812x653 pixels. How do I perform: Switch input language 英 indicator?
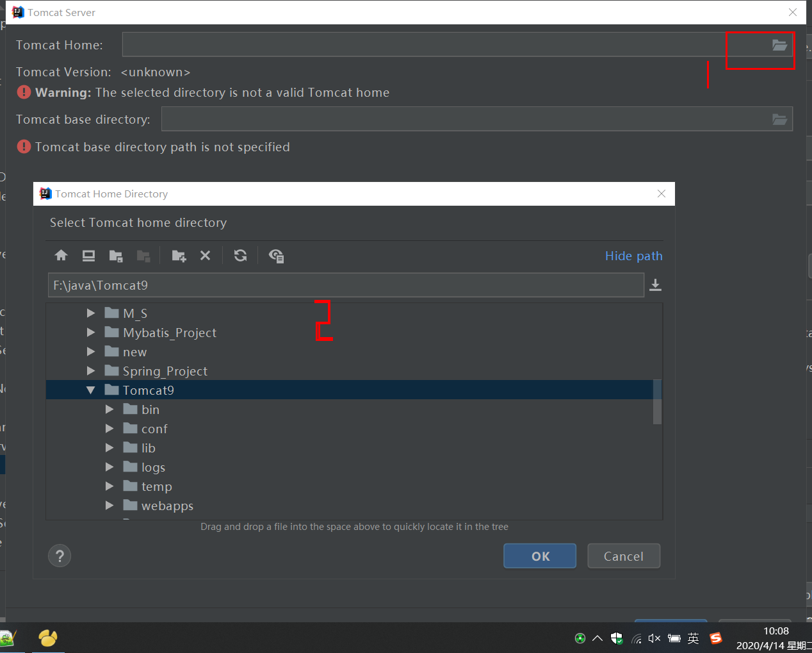(x=693, y=638)
